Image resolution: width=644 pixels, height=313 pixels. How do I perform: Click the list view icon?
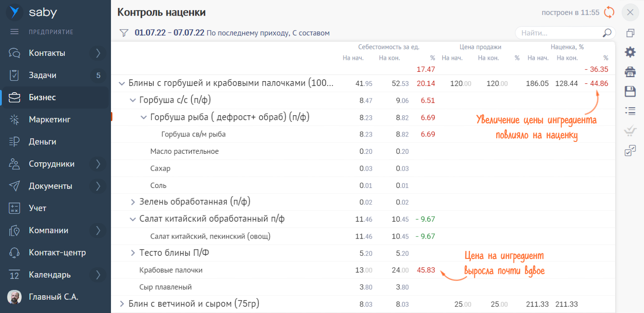click(630, 111)
